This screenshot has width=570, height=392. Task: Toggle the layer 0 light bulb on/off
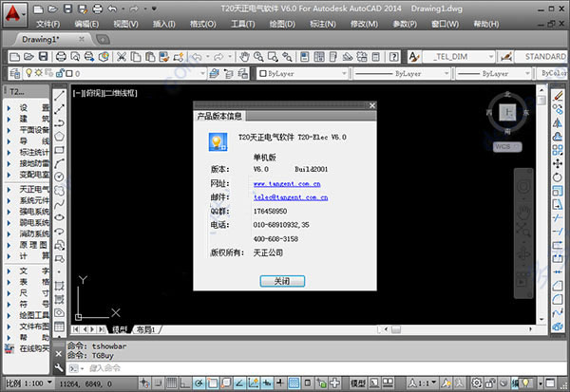coord(29,73)
